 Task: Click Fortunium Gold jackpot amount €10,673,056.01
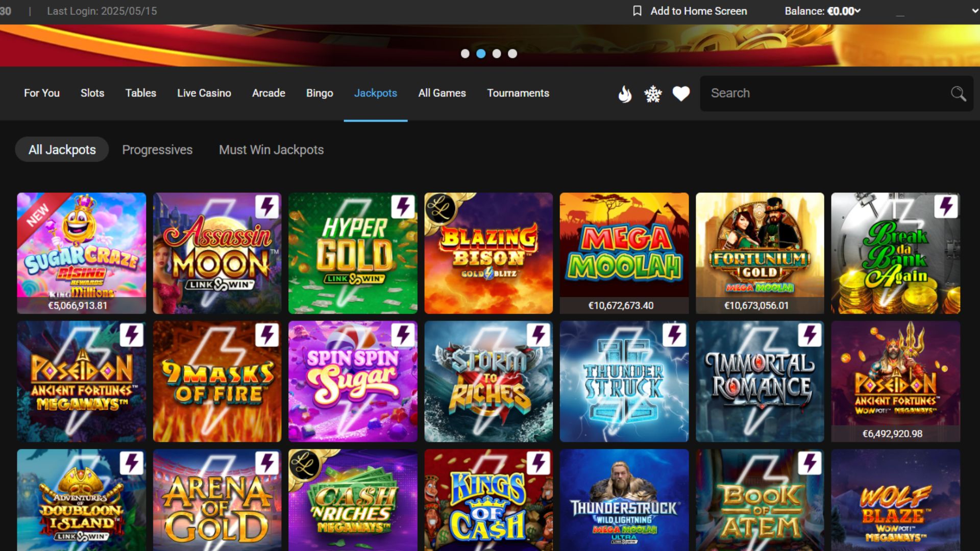tap(756, 306)
